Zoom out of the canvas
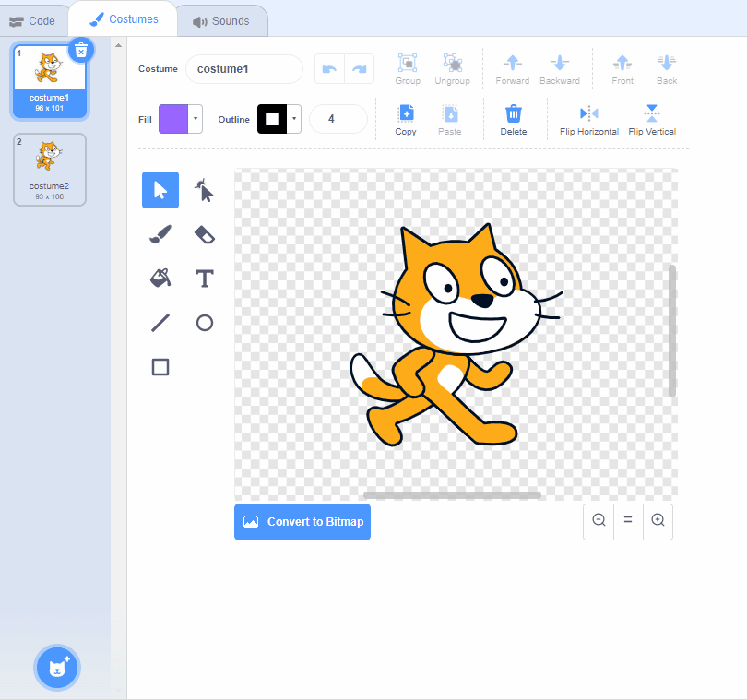Viewport: 747px width, 700px height. [x=599, y=520]
